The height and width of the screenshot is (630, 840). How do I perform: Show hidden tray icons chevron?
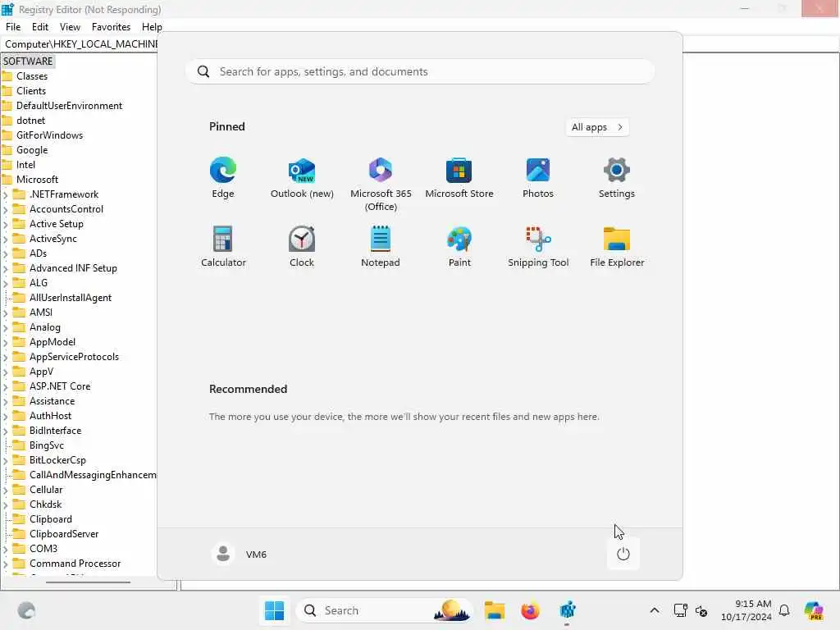[654, 610]
